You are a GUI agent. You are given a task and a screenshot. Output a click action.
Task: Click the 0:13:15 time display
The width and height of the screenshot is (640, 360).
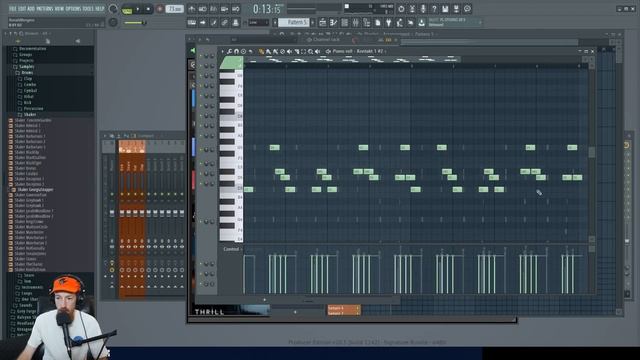point(267,9)
